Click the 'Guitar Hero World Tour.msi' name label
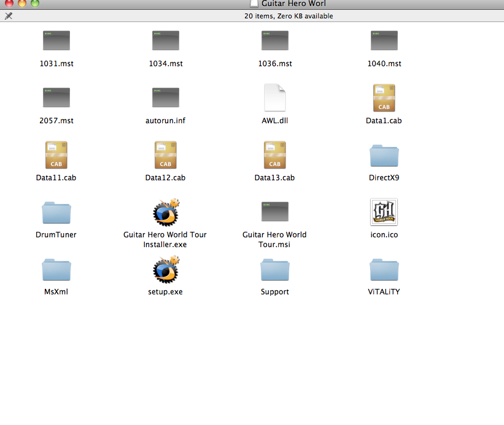This screenshot has width=504, height=425. coord(274,240)
